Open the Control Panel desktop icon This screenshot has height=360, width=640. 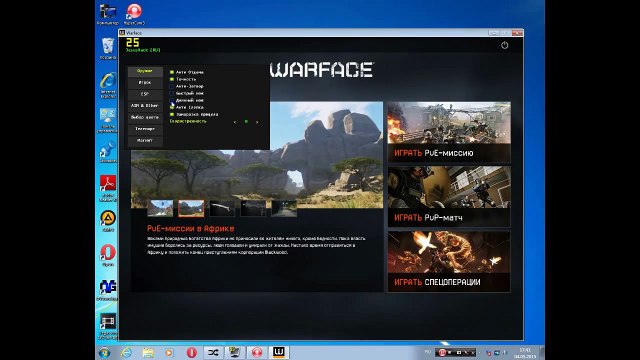coord(108,120)
